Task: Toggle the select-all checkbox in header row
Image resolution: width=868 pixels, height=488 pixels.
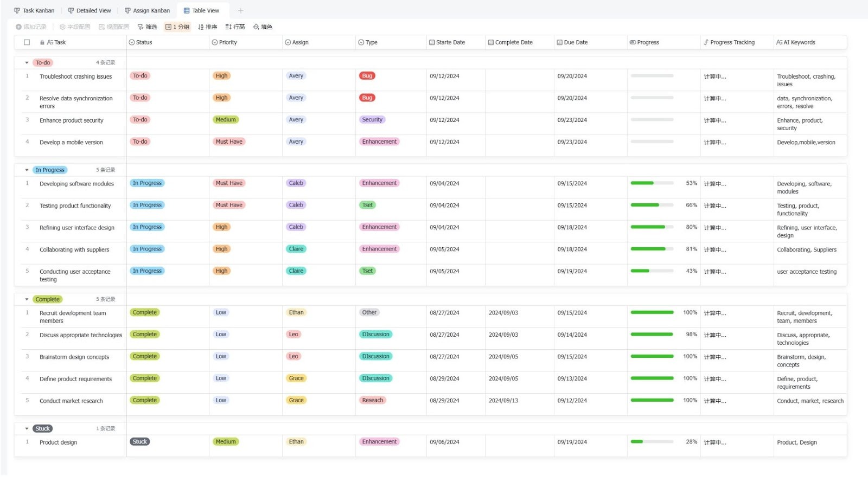Action: click(27, 42)
